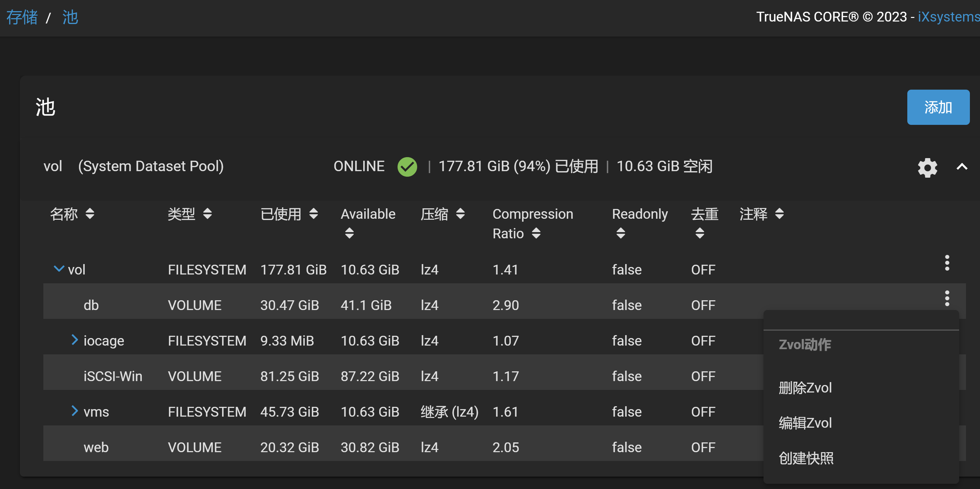Viewport: 980px width, 489px height.
Task: Collapse the vol pool panel chevron
Action: (962, 167)
